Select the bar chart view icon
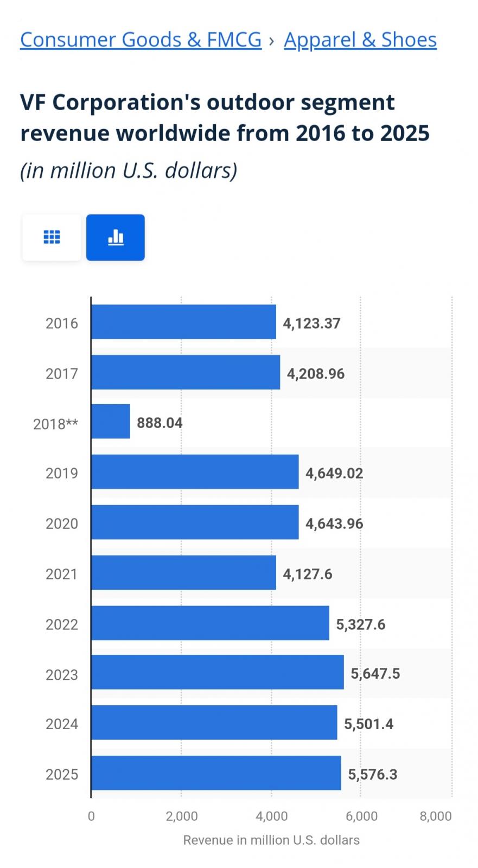478x868 pixels. (116, 237)
